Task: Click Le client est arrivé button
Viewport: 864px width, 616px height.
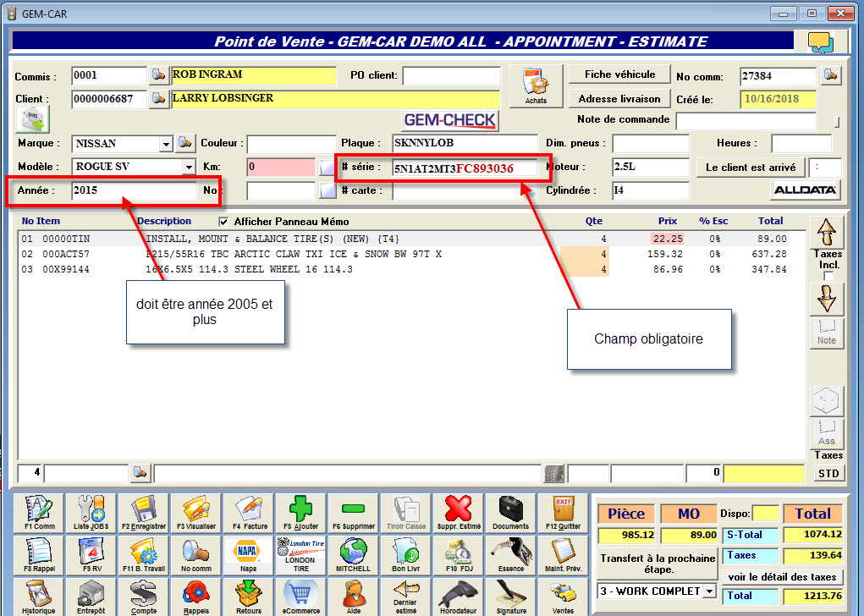Action: coord(751,167)
